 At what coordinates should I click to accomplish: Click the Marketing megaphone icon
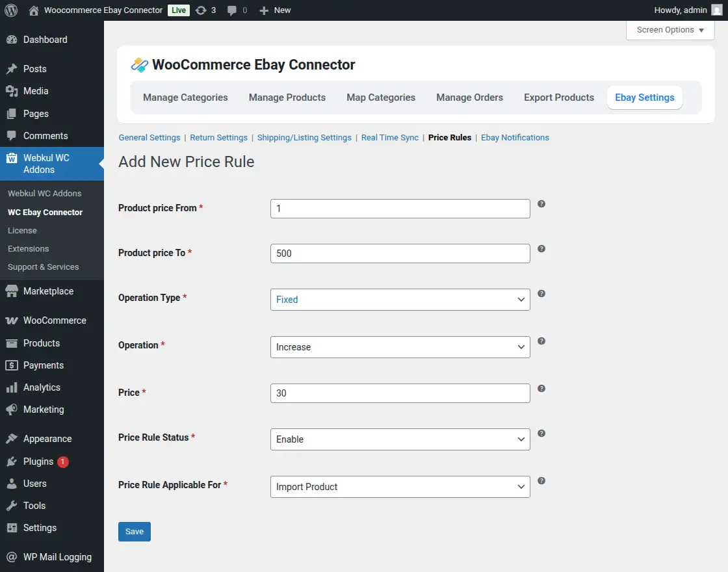tap(12, 409)
